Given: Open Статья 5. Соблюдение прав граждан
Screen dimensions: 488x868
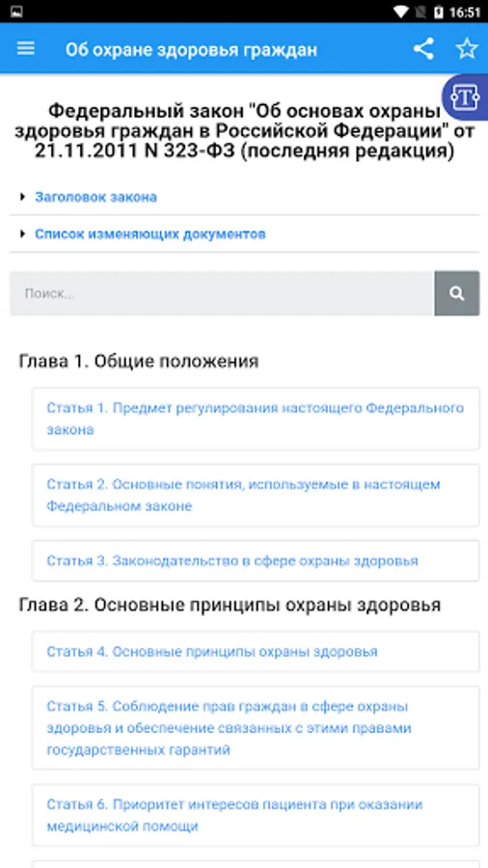Looking at the screenshot, I should click(x=256, y=728).
